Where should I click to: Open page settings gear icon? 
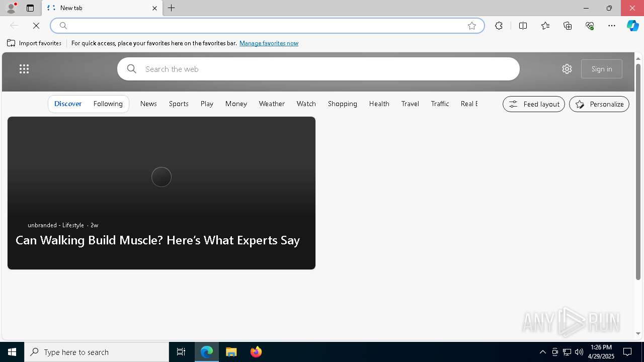(x=567, y=69)
